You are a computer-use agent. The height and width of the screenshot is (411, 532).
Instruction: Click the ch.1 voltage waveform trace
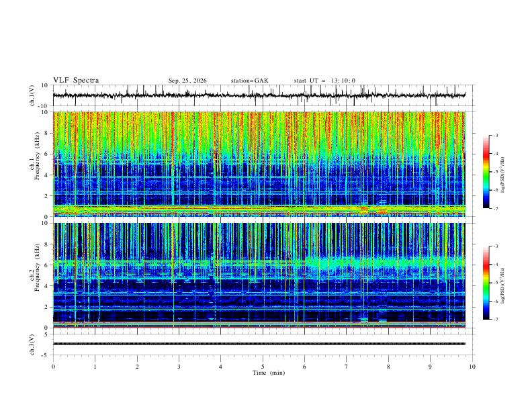(x=259, y=95)
